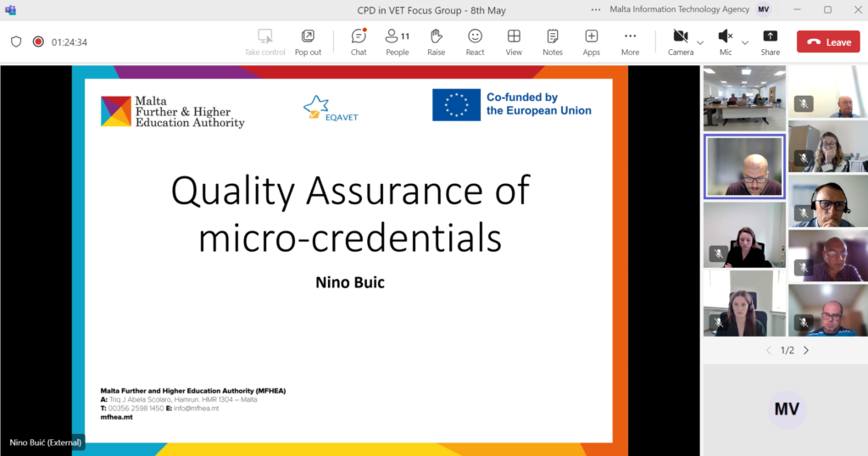868x456 pixels.
Task: Open meeting Notes
Action: (x=552, y=42)
